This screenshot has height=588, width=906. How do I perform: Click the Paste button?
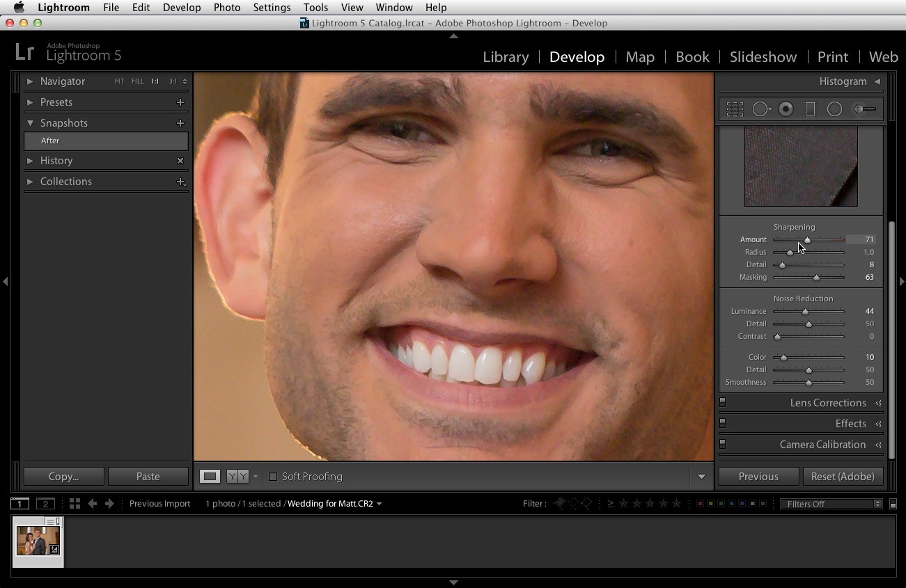[148, 477]
